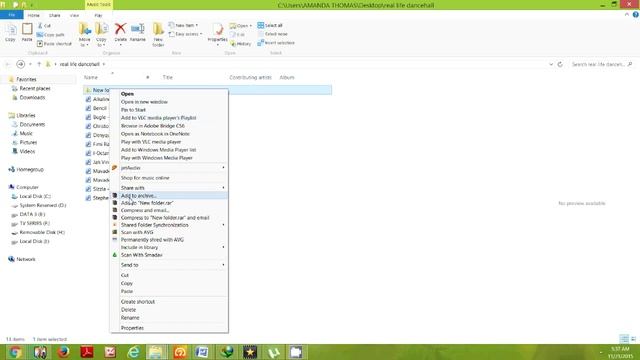Open the Music library in sidebar
The width and height of the screenshot is (640, 360).
click(26, 133)
